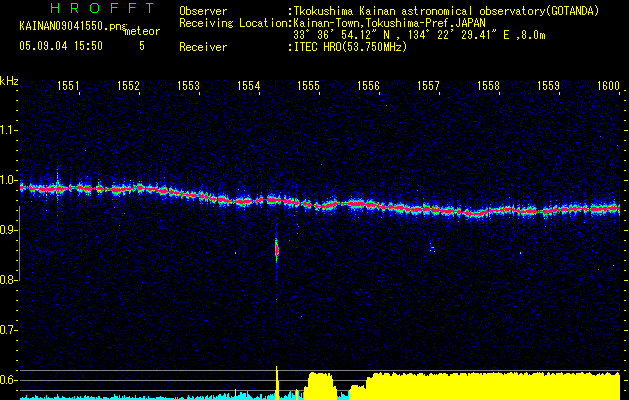This screenshot has height=400, width=629.
Task: Select the 1.0 frequency axis label
Action: point(9,181)
